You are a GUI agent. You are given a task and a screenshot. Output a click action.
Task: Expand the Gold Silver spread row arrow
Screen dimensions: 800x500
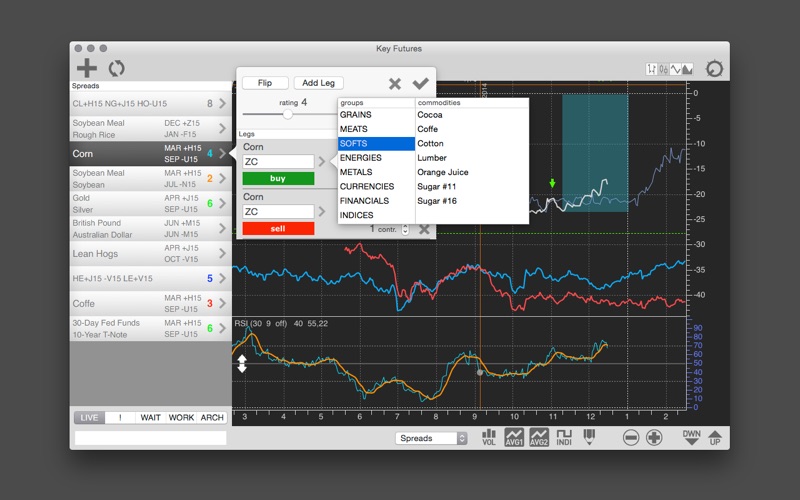(x=222, y=204)
